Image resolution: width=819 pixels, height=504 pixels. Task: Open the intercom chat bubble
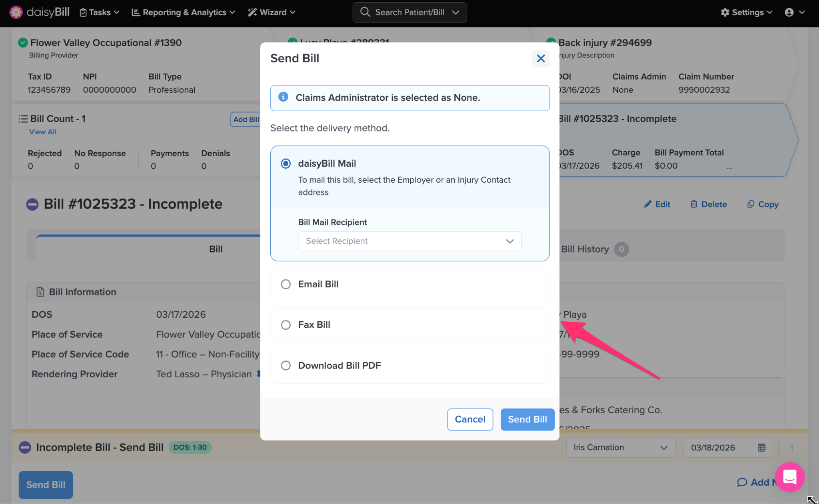[x=789, y=477]
